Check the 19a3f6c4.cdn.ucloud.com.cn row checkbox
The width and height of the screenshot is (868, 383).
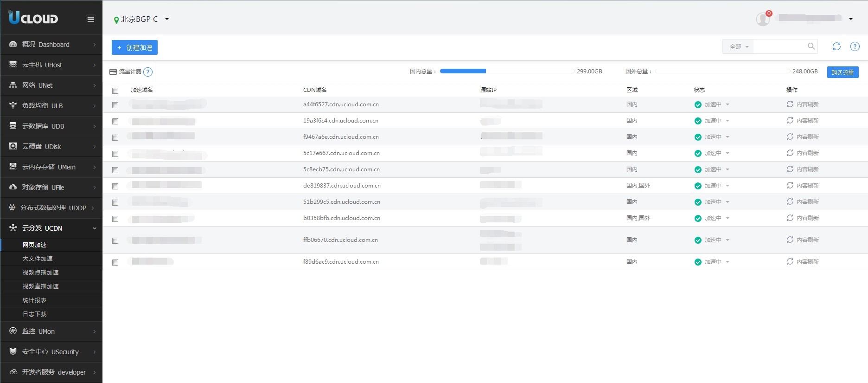coord(115,121)
